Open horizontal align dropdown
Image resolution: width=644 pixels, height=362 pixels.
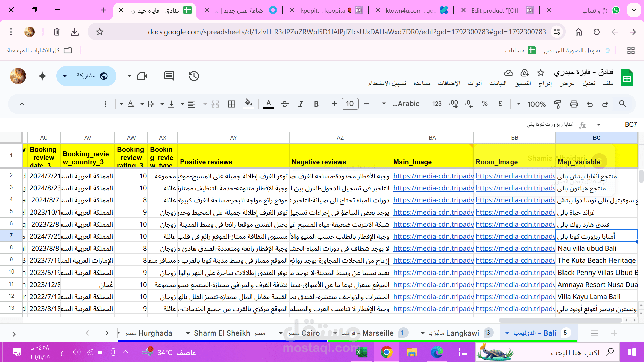[x=187, y=104]
